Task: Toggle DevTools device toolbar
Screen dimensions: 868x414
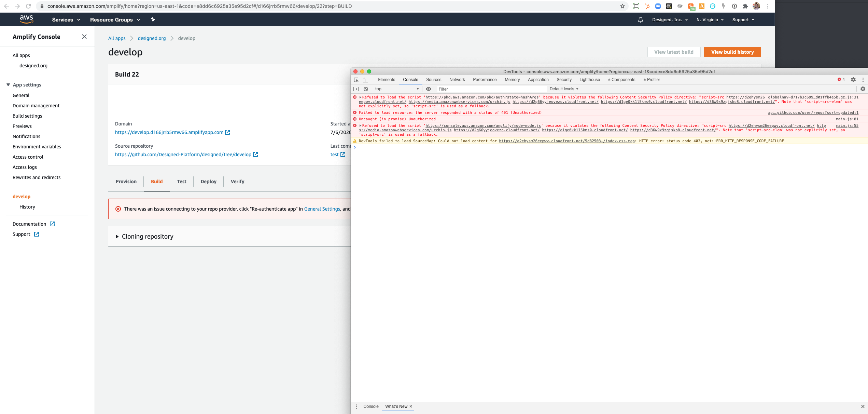Action: click(365, 80)
